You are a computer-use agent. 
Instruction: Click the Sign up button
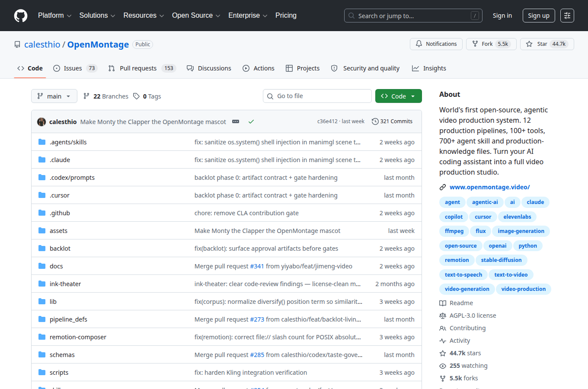[539, 16]
